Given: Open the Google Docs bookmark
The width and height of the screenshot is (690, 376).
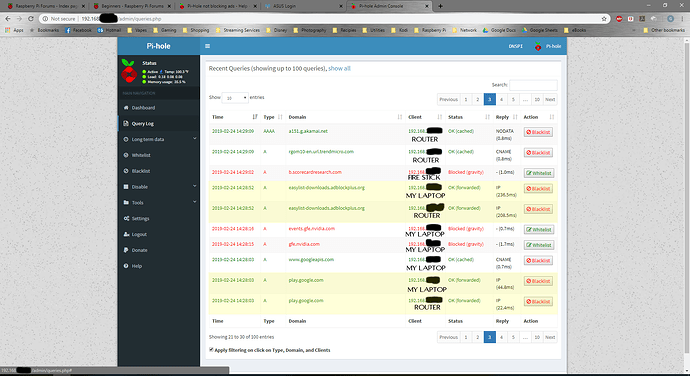Looking at the screenshot, I should pos(499,30).
